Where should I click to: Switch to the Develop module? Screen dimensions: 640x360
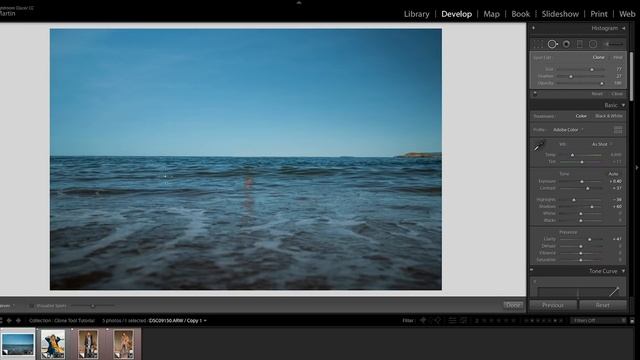(x=456, y=14)
